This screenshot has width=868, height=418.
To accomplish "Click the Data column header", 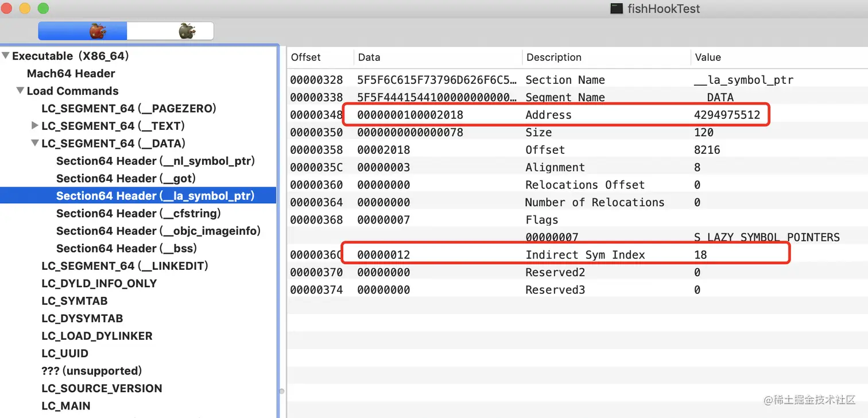I will point(369,57).
